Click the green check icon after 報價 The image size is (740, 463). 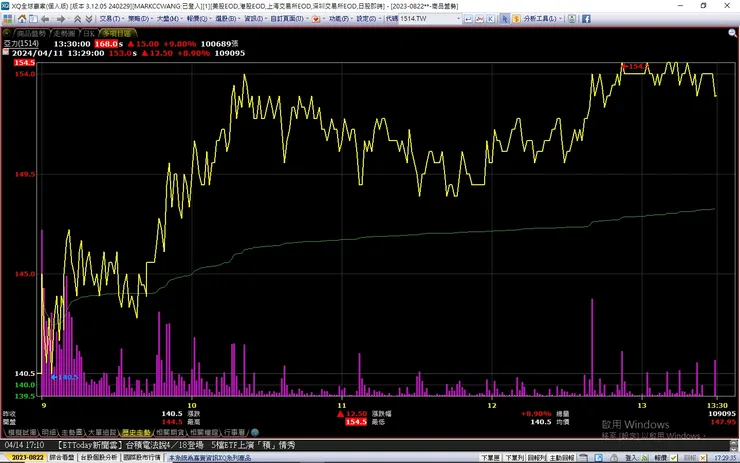point(673,458)
